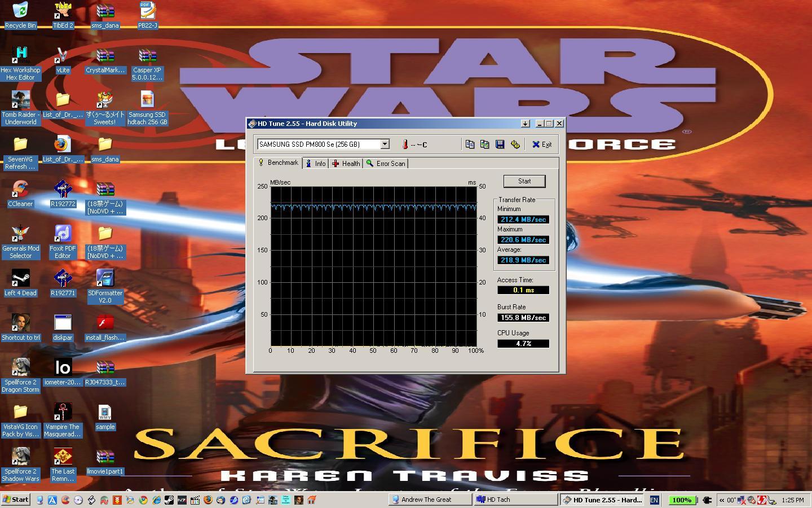
Task: Click the Average value 218.9 MB/sec
Action: (x=523, y=260)
